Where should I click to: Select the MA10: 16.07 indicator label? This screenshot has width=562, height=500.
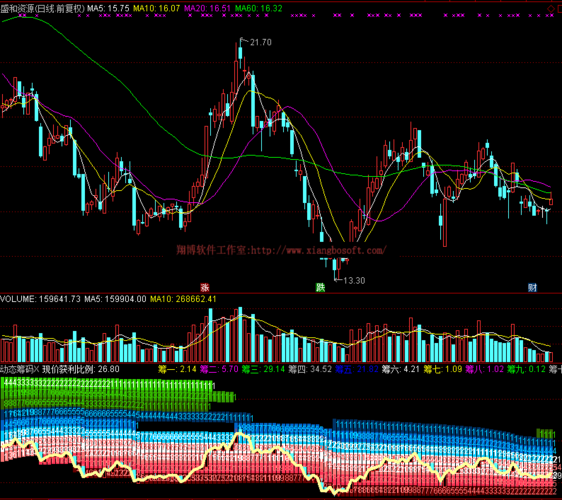coord(156,8)
